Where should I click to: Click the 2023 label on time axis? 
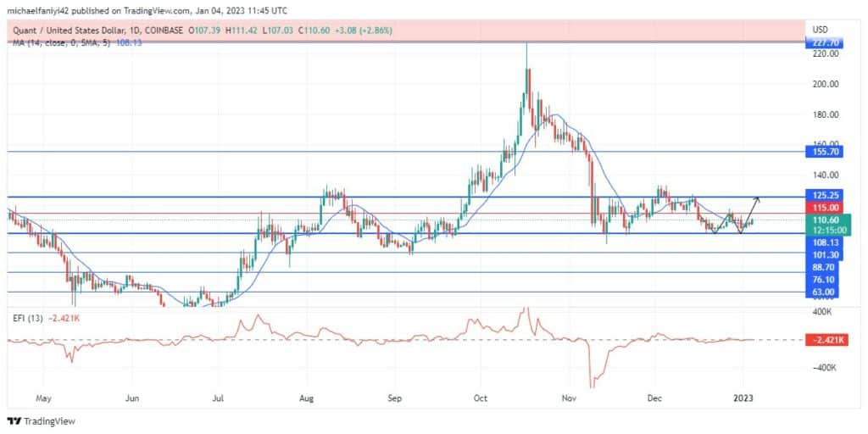coord(743,398)
